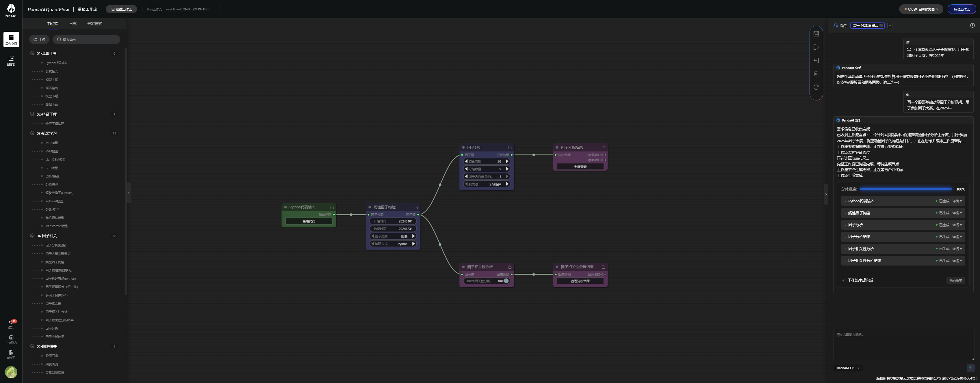Screen dimensions: 980x383
Task: Switch to the 日志 tab
Action: (x=73, y=24)
